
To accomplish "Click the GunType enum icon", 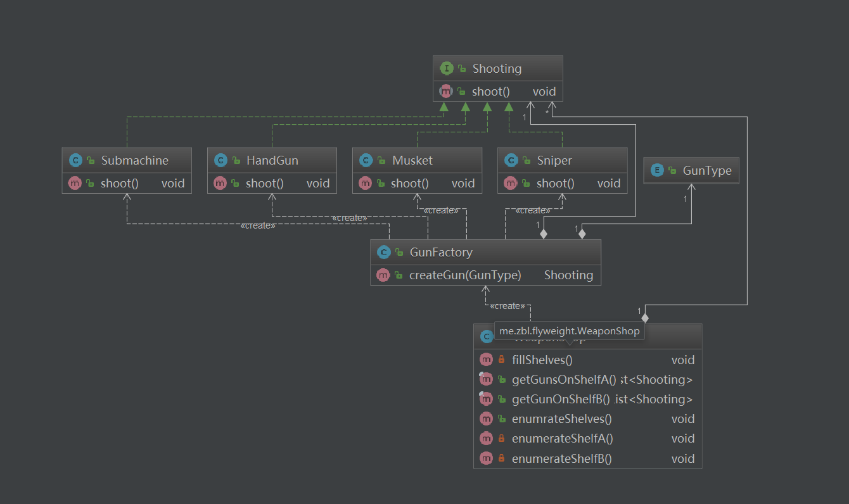I will [x=657, y=170].
